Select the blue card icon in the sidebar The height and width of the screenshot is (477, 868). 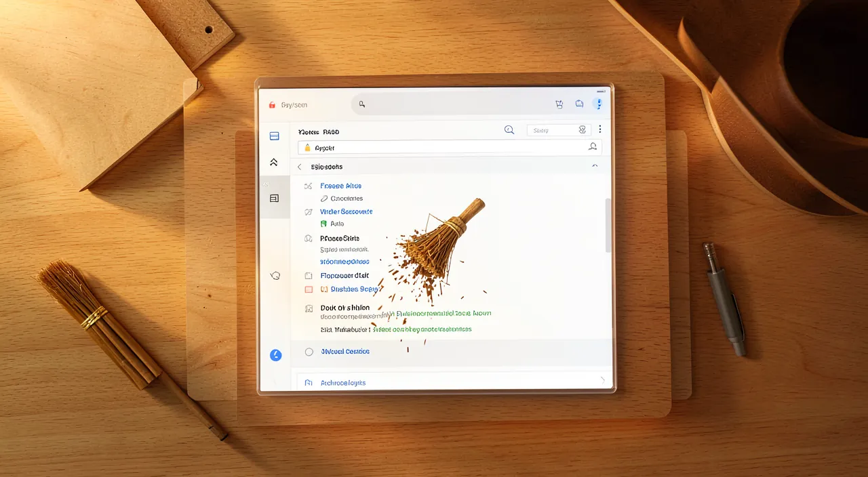pos(275,136)
